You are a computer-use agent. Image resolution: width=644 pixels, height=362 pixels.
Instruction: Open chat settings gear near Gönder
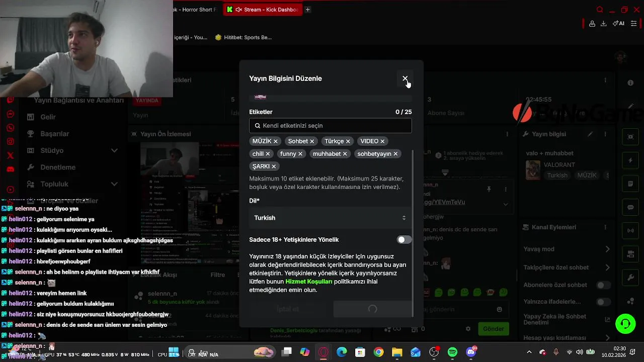pos(468,329)
